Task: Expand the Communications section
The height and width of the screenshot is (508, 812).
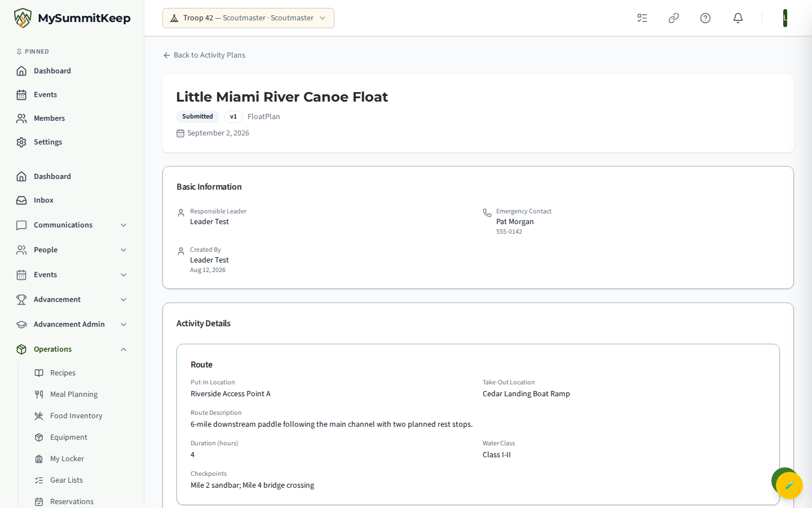Action: pyautogui.click(x=72, y=225)
